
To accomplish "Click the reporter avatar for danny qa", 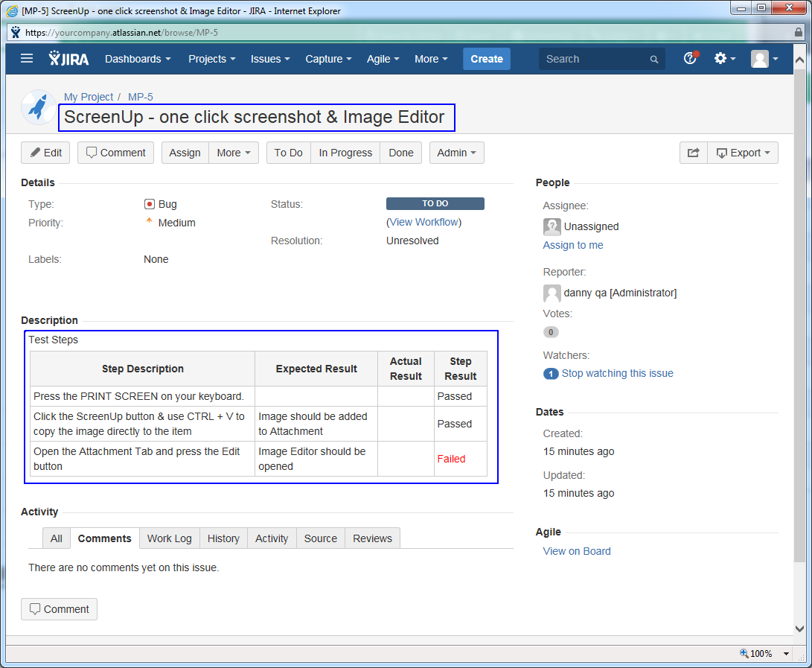I will pyautogui.click(x=552, y=293).
